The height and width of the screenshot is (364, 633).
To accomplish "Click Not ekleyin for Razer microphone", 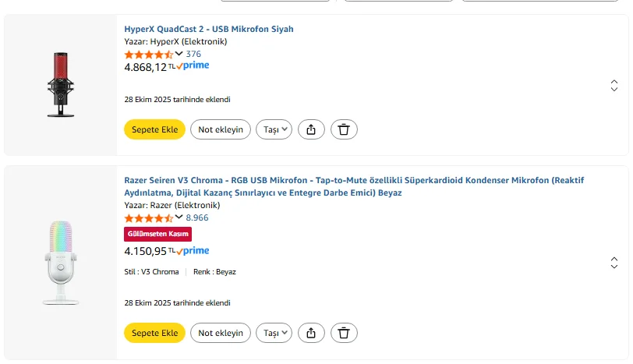I will (x=221, y=333).
